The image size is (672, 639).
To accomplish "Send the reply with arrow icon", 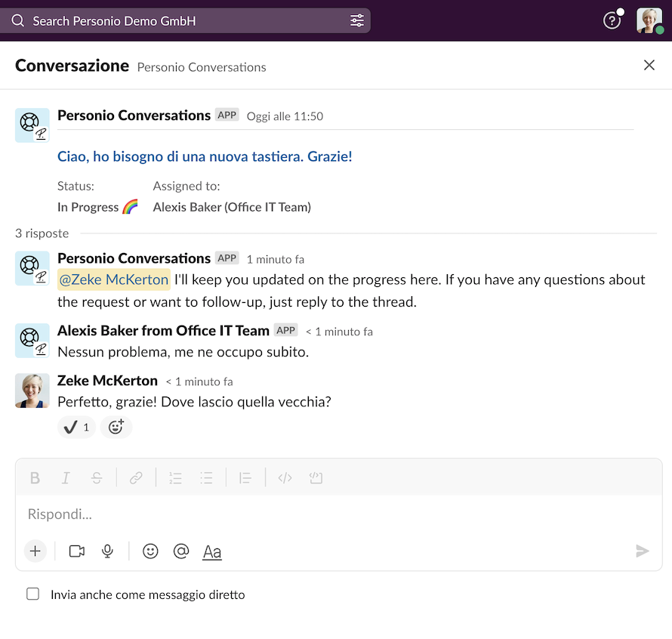I will [642, 551].
